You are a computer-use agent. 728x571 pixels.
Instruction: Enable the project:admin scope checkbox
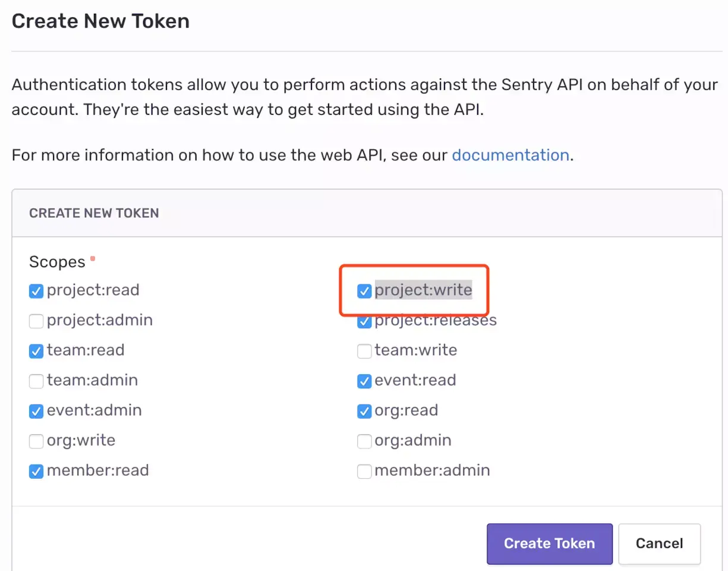pos(36,321)
